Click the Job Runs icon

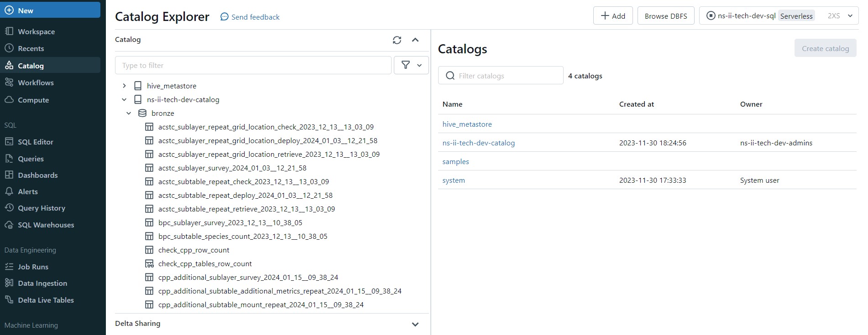pyautogui.click(x=9, y=267)
